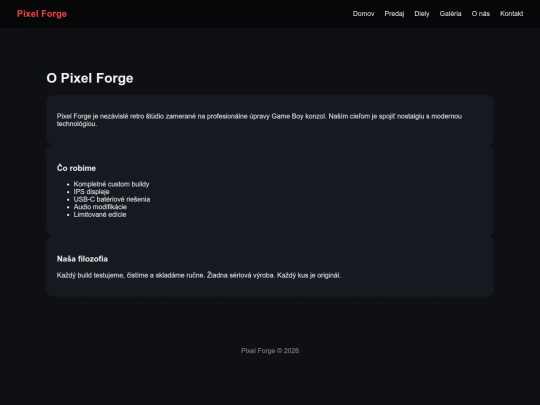Open the Diely nav link
540x405 pixels.
tap(422, 14)
